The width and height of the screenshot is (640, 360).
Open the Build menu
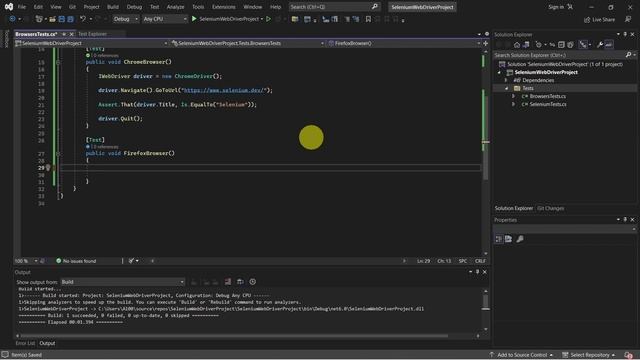coord(113,7)
